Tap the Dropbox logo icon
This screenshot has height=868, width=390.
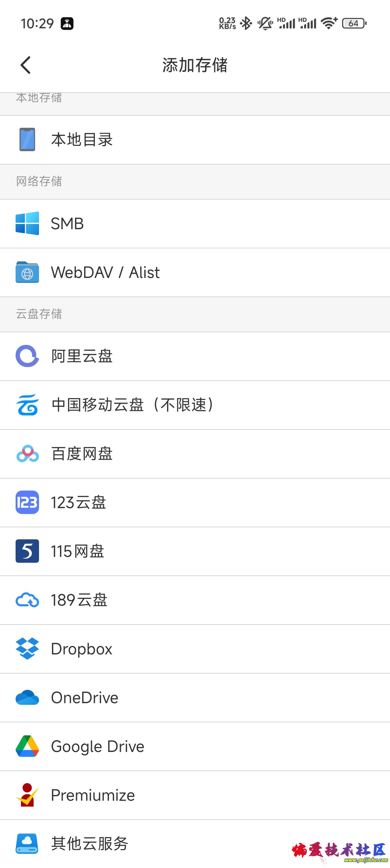27,649
